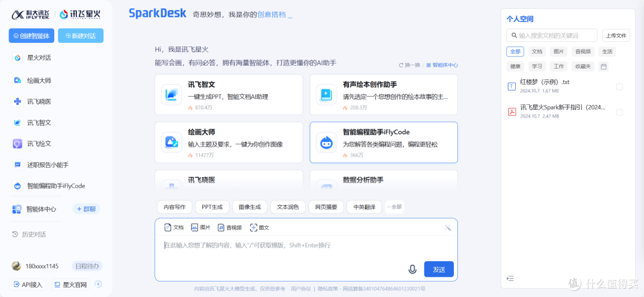Choose the 图文 attachment option

[259, 228]
